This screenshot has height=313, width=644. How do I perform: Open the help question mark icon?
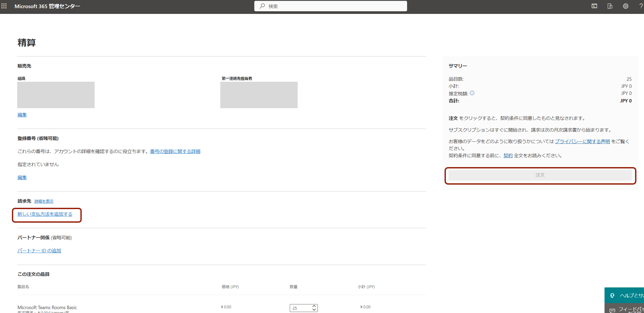coord(641,6)
